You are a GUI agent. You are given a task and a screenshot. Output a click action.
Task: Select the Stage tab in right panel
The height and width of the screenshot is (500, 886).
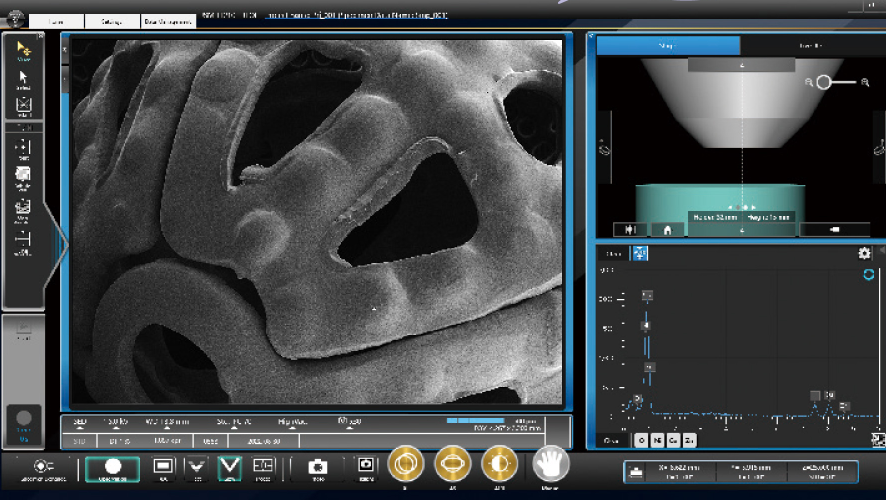(x=667, y=45)
